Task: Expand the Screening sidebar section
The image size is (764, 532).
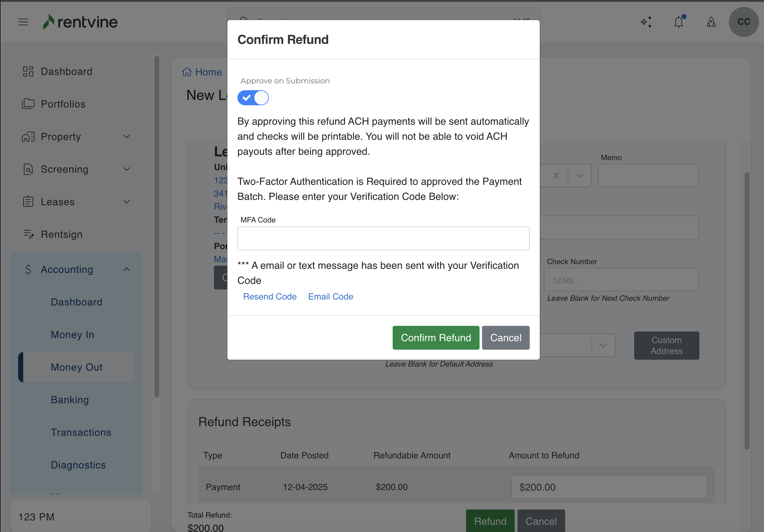Action: [x=126, y=169]
